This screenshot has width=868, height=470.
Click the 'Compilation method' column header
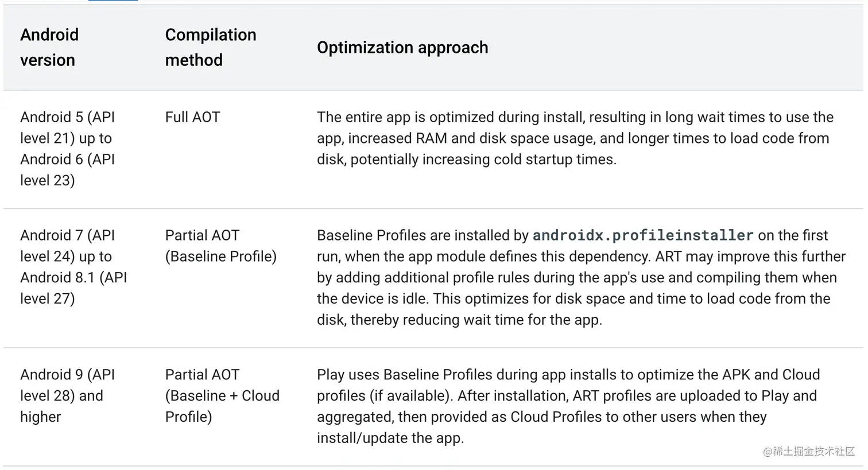(211, 47)
